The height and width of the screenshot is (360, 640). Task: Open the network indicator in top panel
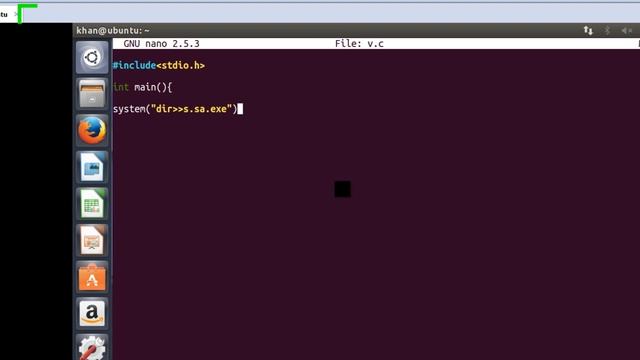[x=588, y=30]
